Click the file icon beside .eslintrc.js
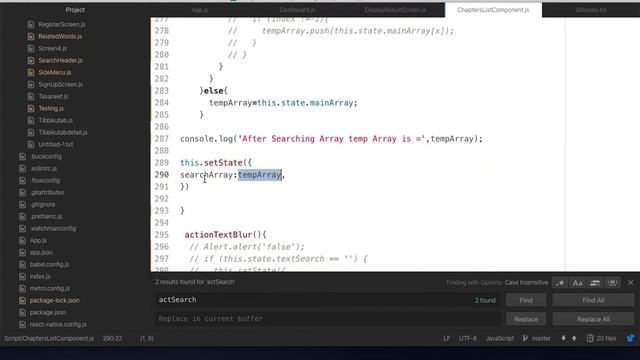Image resolution: width=640 pixels, height=360 pixels. pyautogui.click(x=22, y=168)
